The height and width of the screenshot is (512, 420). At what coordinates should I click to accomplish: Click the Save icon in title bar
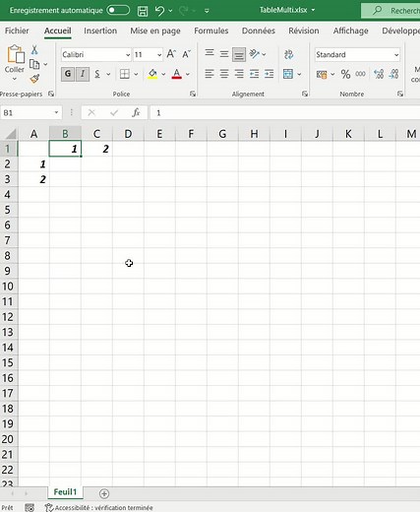[143, 11]
